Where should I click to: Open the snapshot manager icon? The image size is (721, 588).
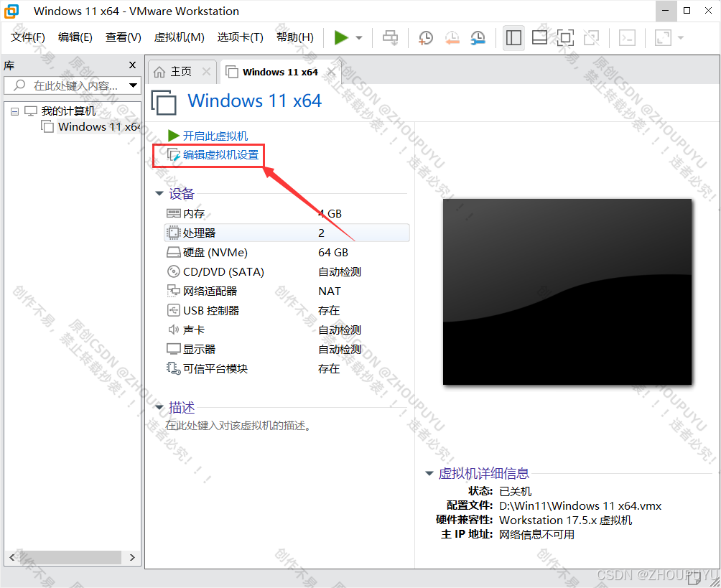(x=478, y=38)
